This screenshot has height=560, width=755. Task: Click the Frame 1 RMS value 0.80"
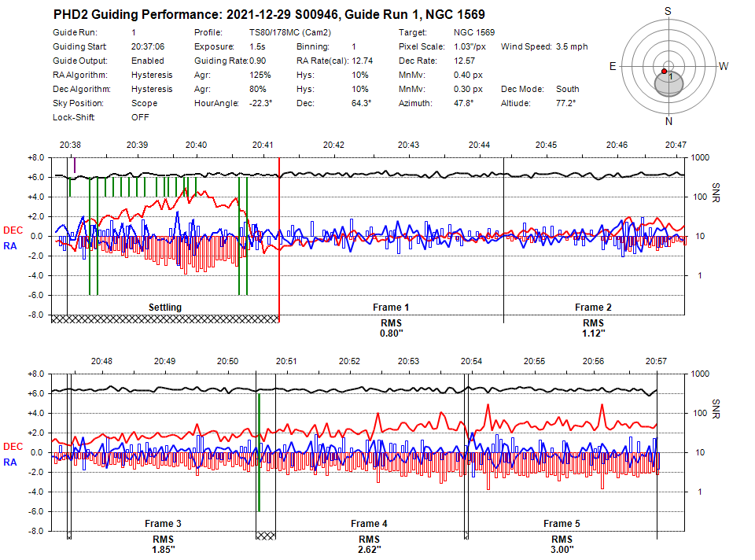391,333
